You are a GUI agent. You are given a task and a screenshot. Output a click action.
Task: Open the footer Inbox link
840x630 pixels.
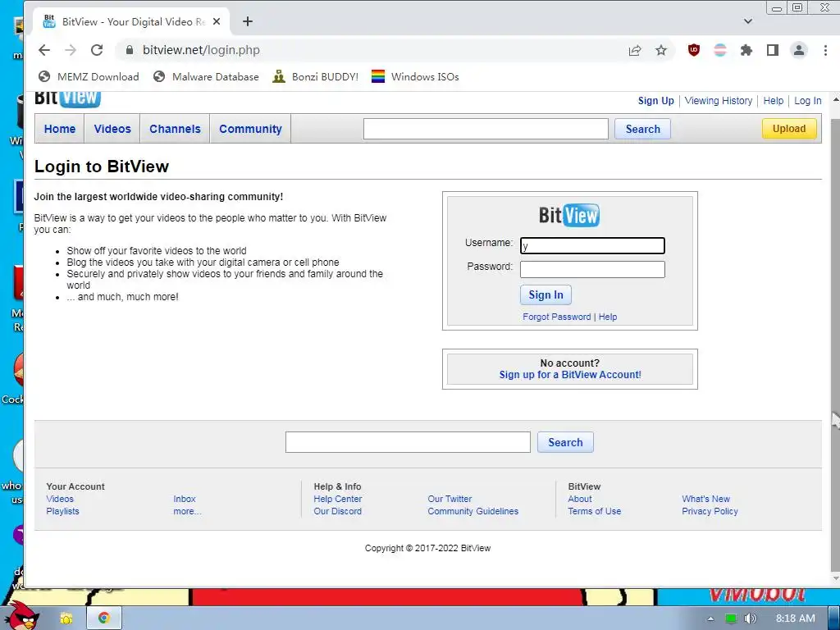coord(185,499)
